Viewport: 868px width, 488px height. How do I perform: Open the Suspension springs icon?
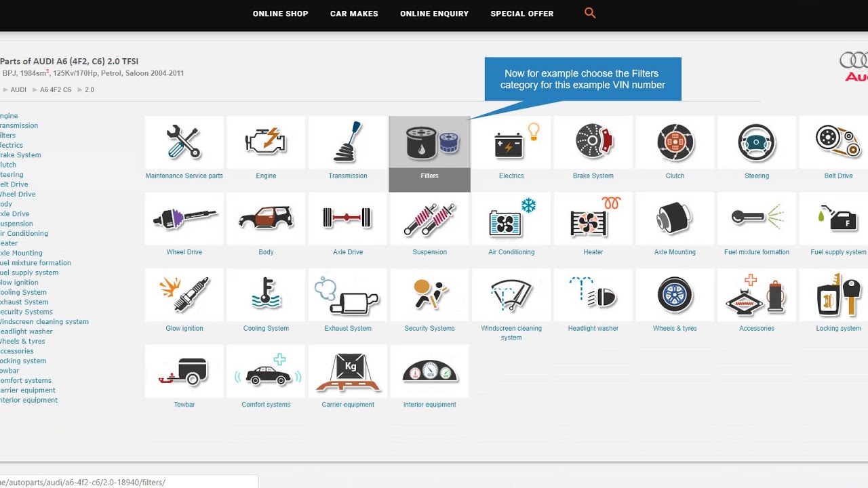click(429, 218)
